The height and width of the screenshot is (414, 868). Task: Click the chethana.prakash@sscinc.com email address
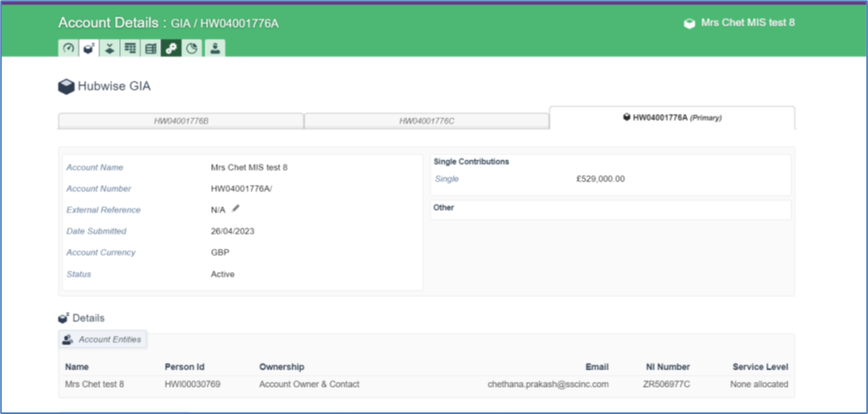pyautogui.click(x=548, y=384)
